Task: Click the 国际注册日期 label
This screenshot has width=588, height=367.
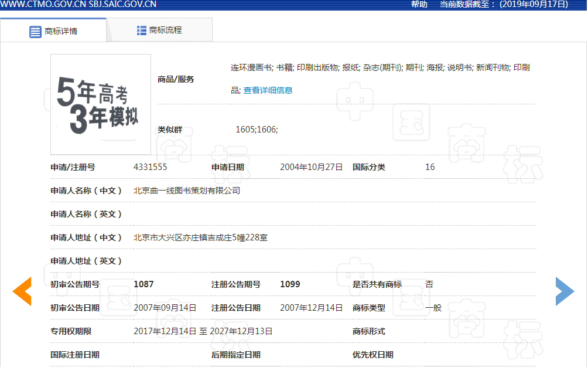Action: pyautogui.click(x=75, y=355)
